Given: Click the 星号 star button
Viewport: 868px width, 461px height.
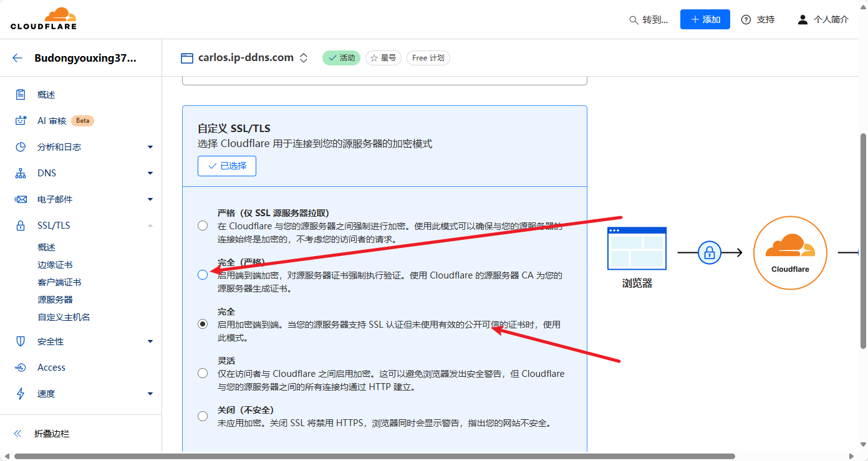Looking at the screenshot, I should coord(383,58).
